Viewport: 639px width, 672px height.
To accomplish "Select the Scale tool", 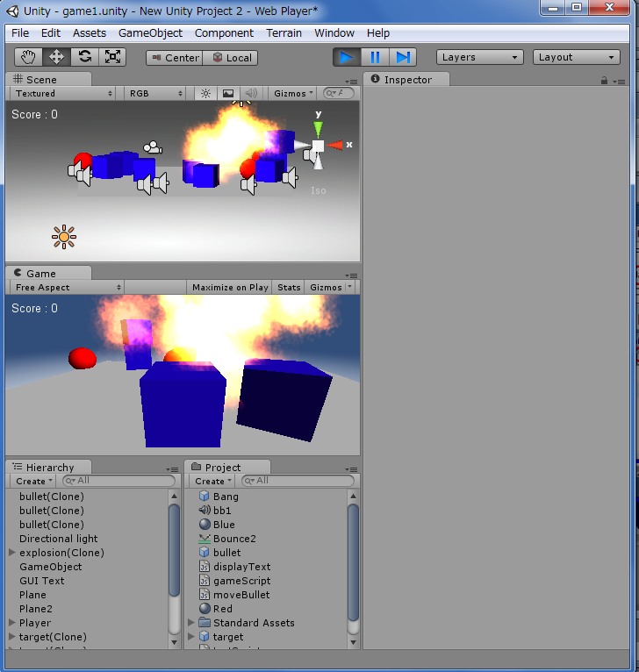I will (x=112, y=57).
